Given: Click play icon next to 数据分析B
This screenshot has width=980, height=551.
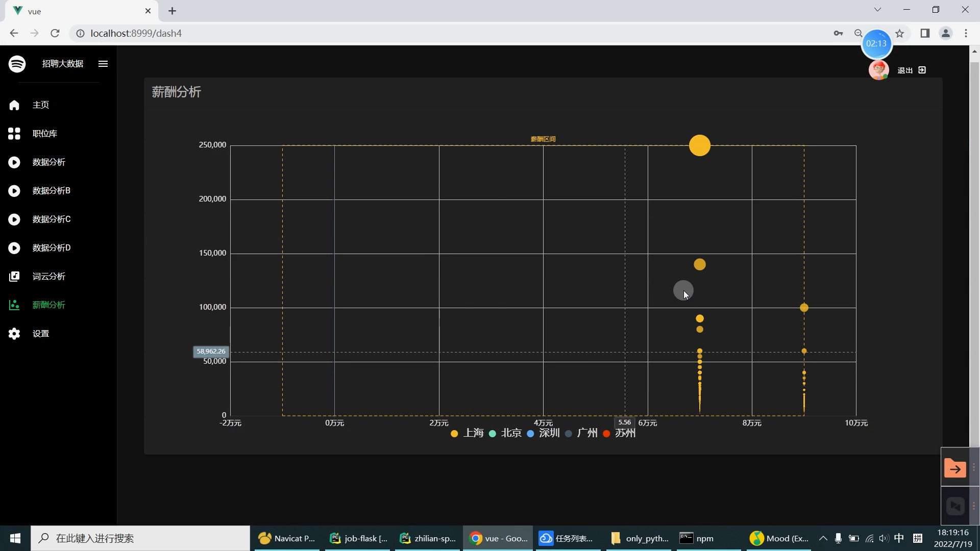Looking at the screenshot, I should point(14,191).
